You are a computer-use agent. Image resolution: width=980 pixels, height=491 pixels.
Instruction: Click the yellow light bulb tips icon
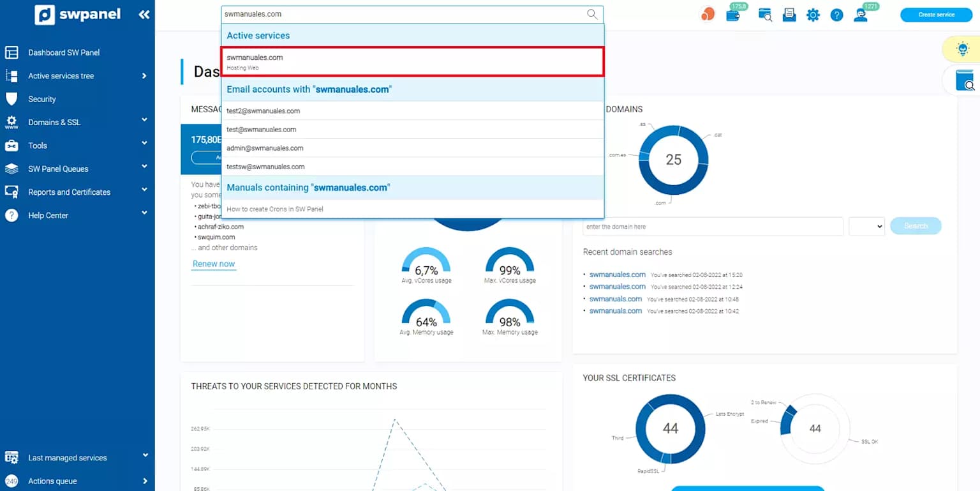962,49
